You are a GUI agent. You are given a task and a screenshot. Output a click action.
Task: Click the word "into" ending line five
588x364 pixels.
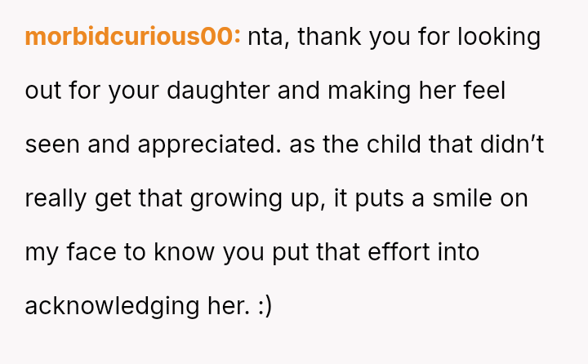pos(457,252)
